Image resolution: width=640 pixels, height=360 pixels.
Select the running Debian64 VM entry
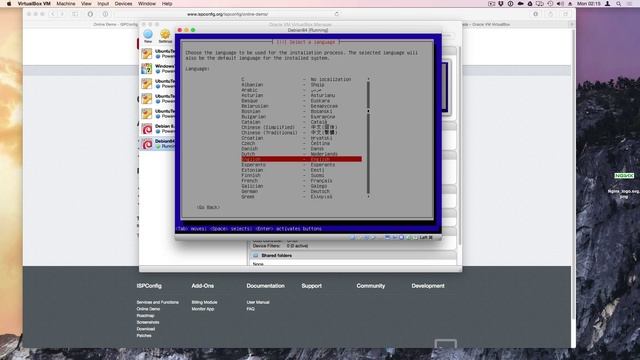pyautogui.click(x=157, y=144)
